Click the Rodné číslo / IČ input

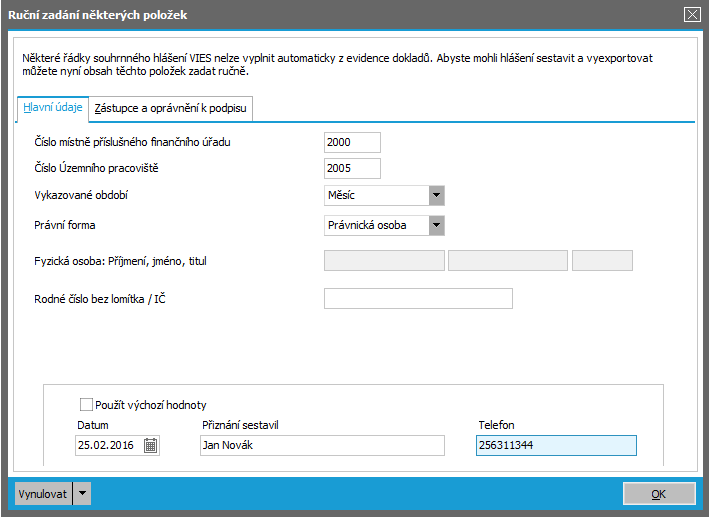[418, 298]
